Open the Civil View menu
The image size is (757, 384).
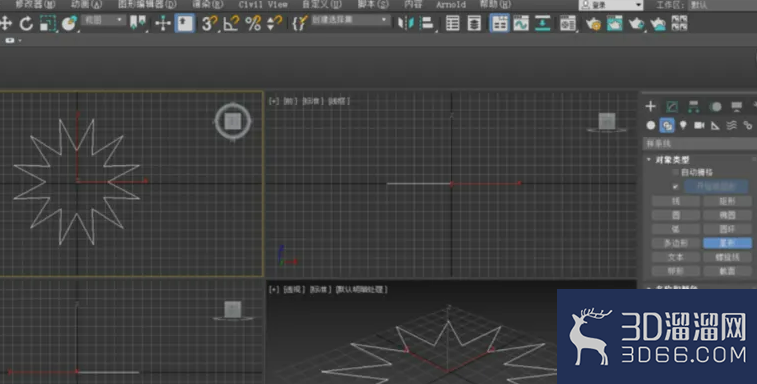click(263, 4)
